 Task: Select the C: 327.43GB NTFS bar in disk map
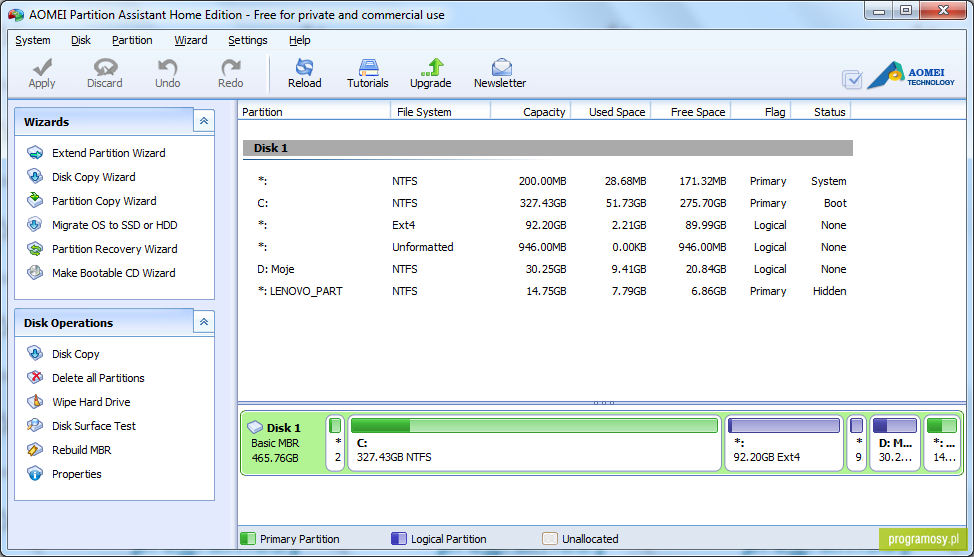tap(534, 443)
